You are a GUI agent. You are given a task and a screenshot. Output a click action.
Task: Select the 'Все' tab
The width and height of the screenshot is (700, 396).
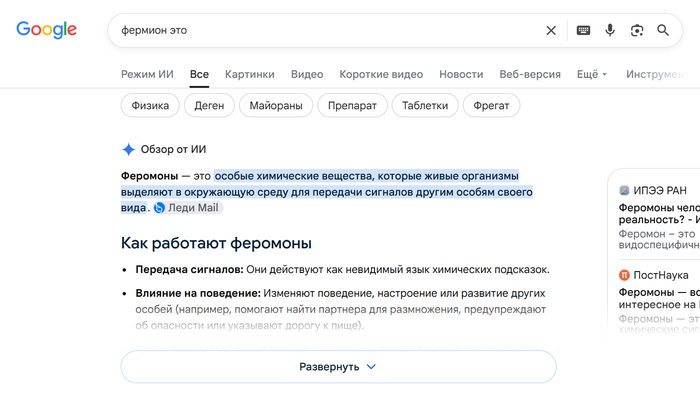pyautogui.click(x=199, y=74)
